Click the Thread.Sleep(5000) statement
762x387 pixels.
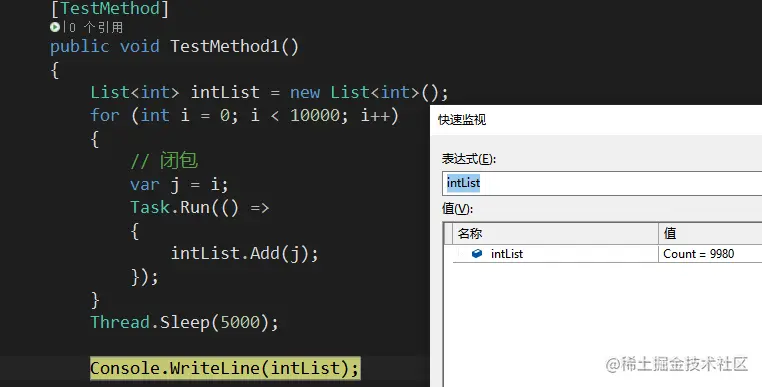click(185, 322)
